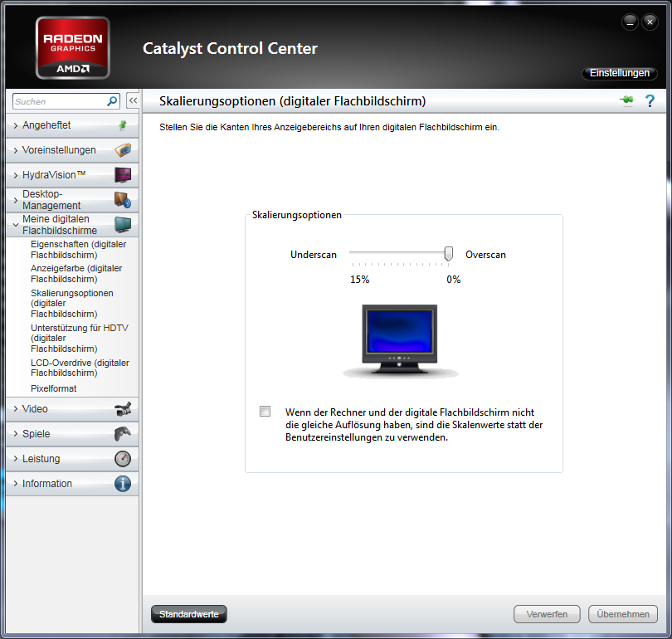The width and height of the screenshot is (672, 639).
Task: Click the green pin icon beside Angeheftet
Action: [x=123, y=125]
